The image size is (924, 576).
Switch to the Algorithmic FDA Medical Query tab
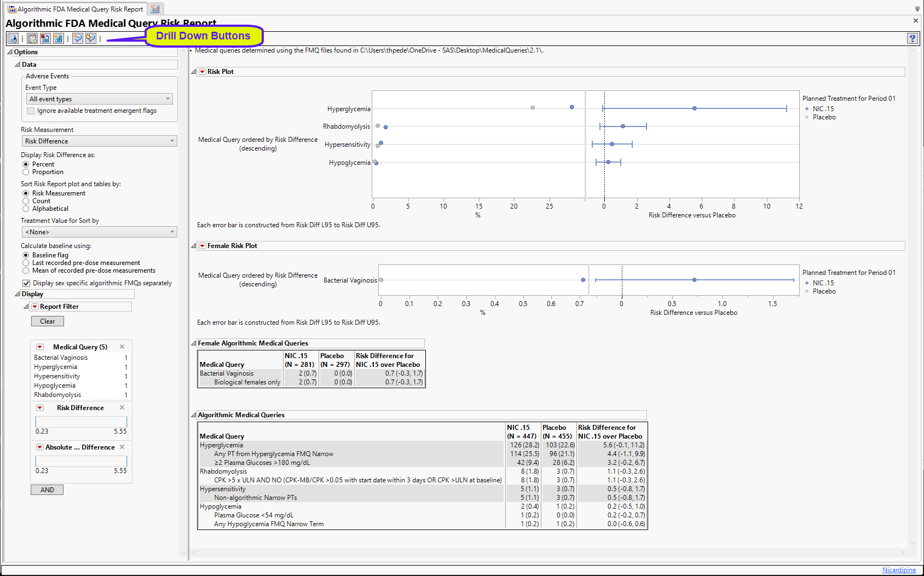click(76, 9)
